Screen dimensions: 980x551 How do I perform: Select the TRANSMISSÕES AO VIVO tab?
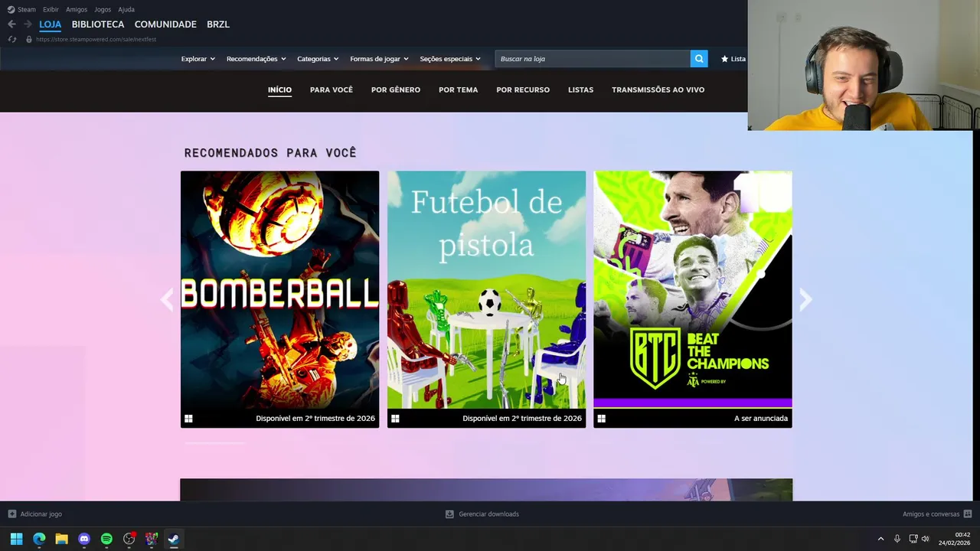coord(658,90)
